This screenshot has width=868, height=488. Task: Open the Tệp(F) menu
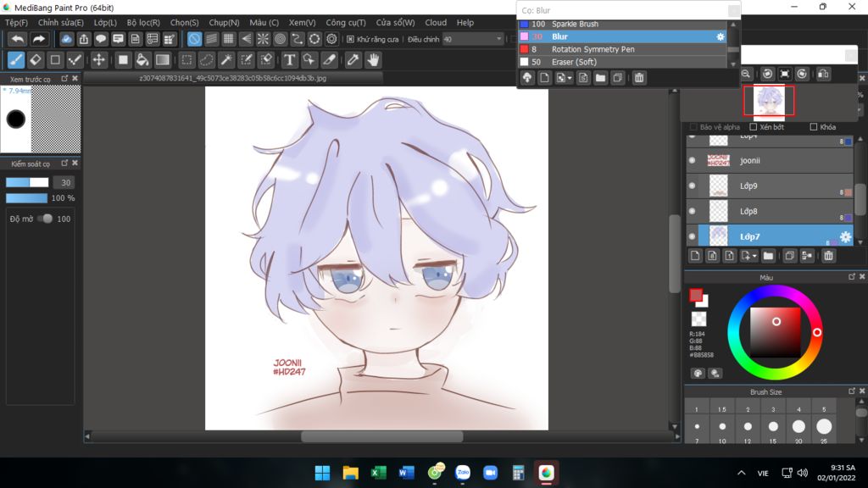pyautogui.click(x=17, y=23)
